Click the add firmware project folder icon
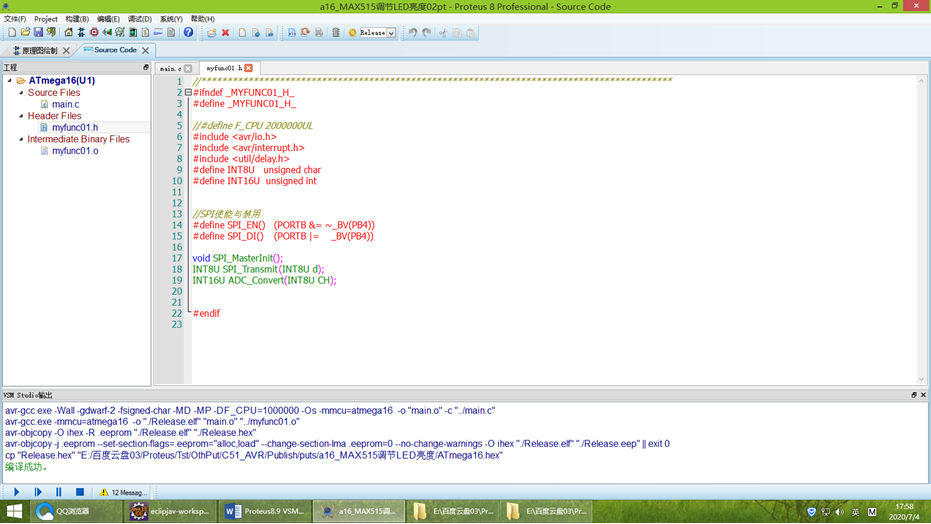The width and height of the screenshot is (931, 524). [x=212, y=33]
